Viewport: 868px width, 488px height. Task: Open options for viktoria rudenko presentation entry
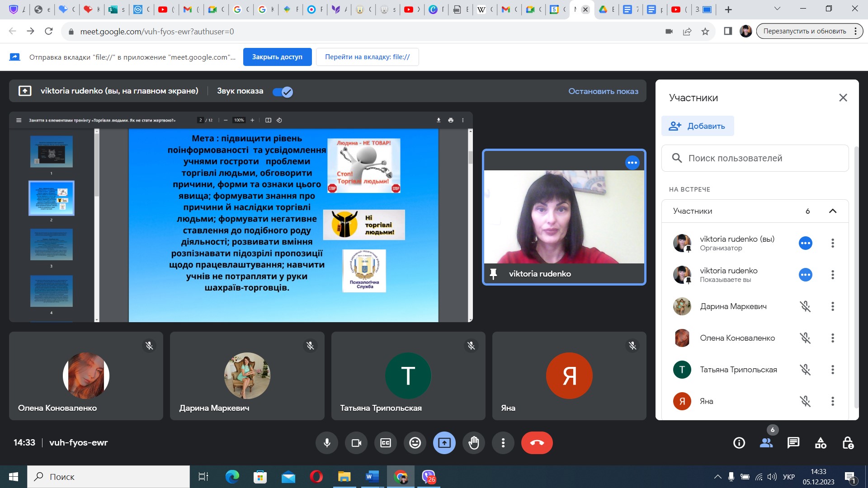tap(833, 275)
